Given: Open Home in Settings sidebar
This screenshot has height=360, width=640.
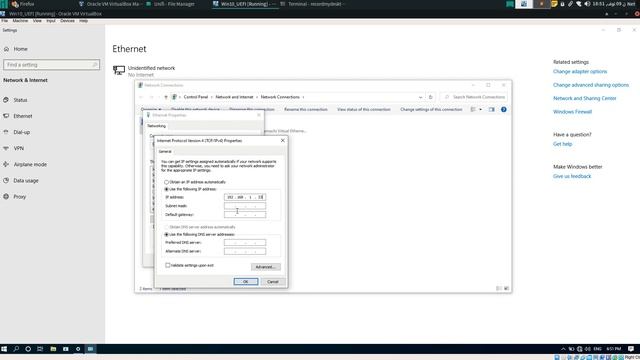Looking at the screenshot, I should click(20, 49).
